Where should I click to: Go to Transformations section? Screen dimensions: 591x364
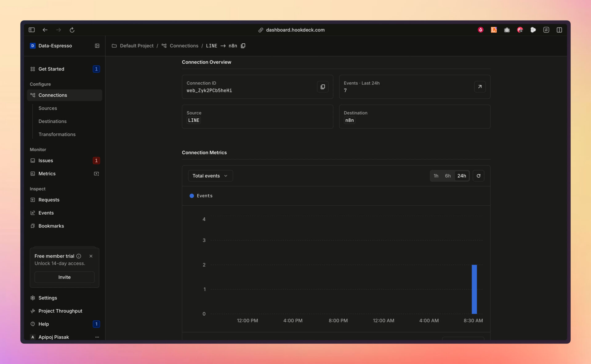click(x=57, y=134)
